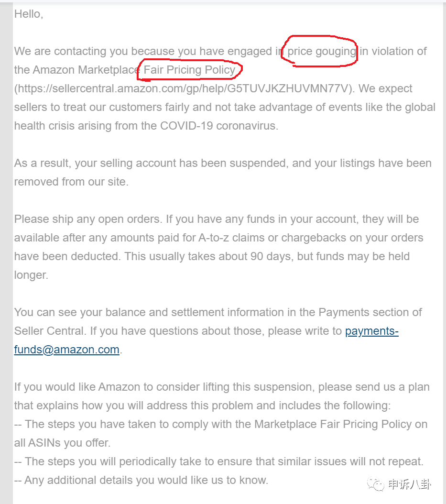Click the "all ASINs you offer" line
The image size is (446, 504).
point(62,443)
